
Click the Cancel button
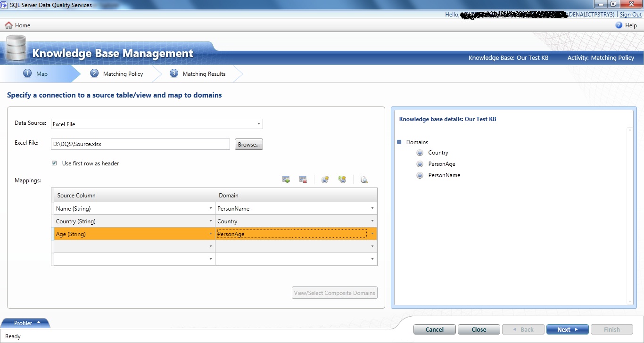coord(435,329)
